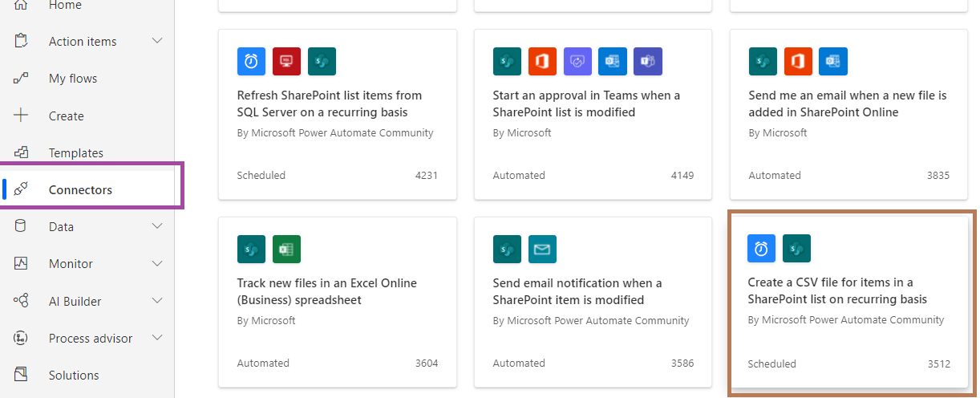Click the Office 365 icon on the 'Send me an email' card
The height and width of the screenshot is (398, 980).
[798, 61]
